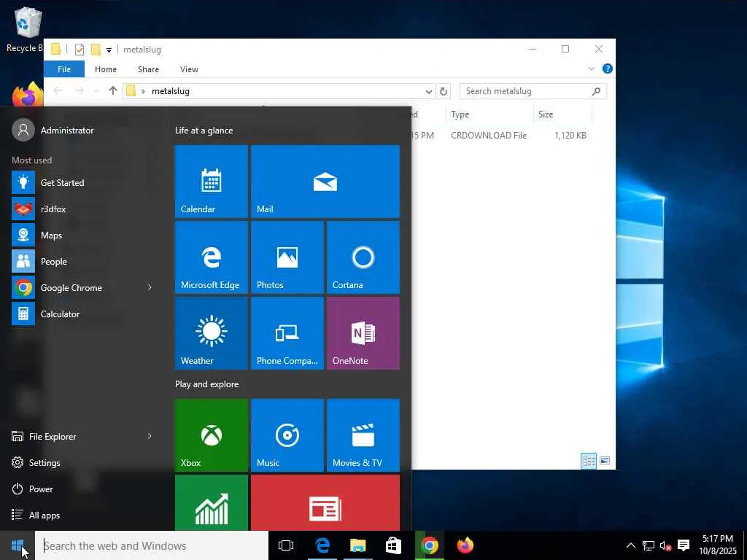This screenshot has height=560, width=747.
Task: Show hidden system tray icons
Action: click(630, 545)
